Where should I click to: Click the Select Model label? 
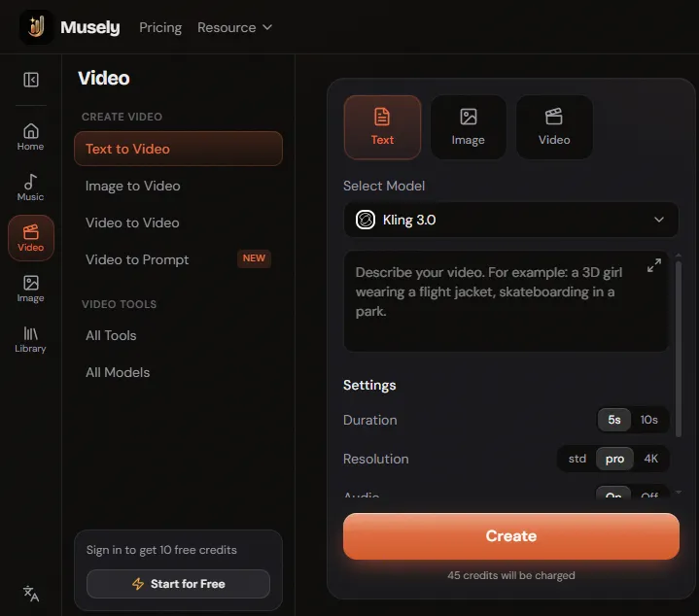pyautogui.click(x=384, y=186)
